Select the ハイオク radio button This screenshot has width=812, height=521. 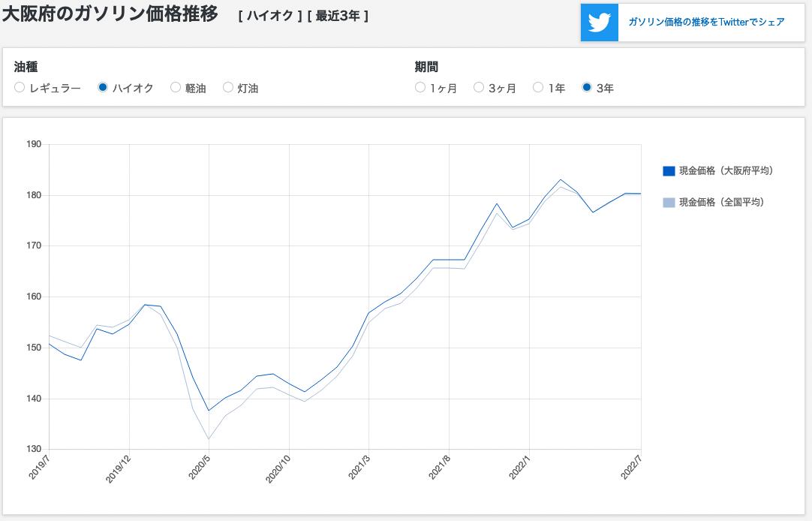click(x=103, y=87)
